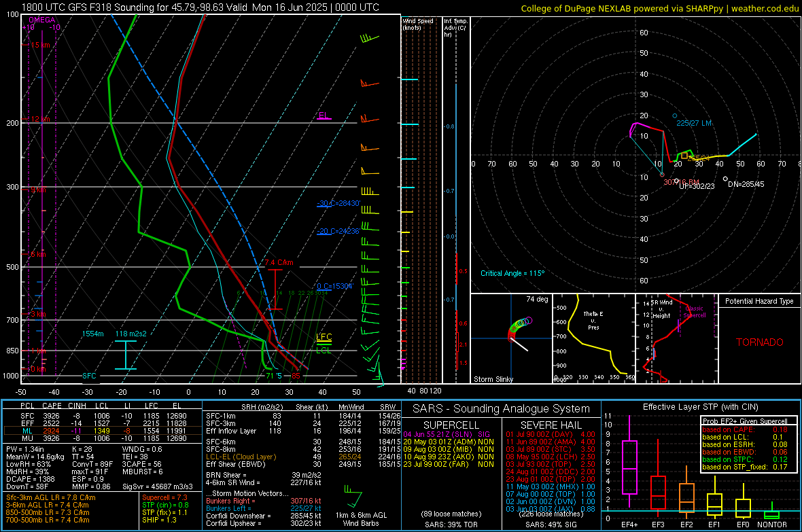The height and width of the screenshot is (532, 802).
Task: Click the magenta EF4+ box plot
Action: pos(629,463)
